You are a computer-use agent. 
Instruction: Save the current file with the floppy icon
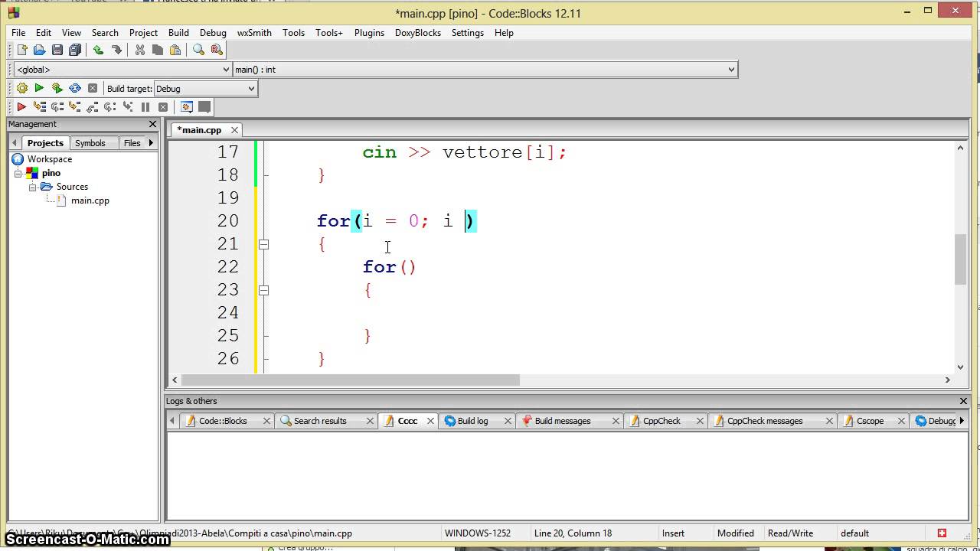[57, 50]
